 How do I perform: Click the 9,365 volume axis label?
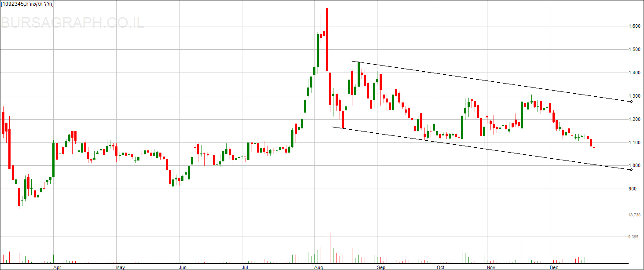[634, 237]
